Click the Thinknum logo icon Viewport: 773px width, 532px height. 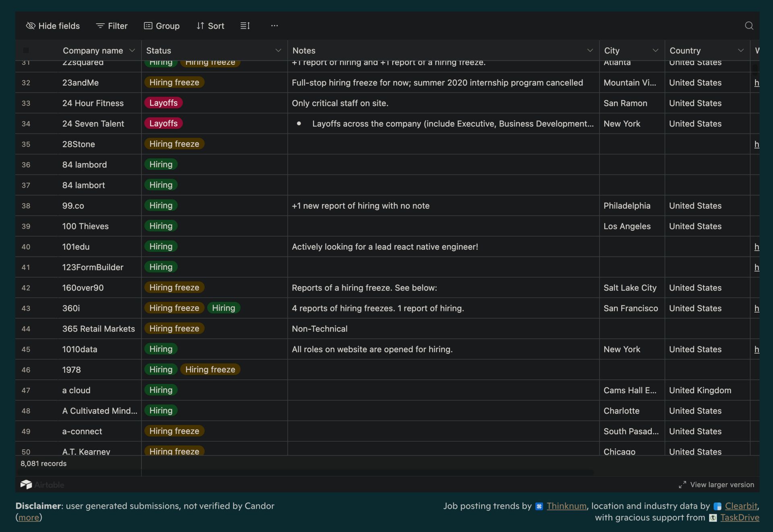point(539,506)
